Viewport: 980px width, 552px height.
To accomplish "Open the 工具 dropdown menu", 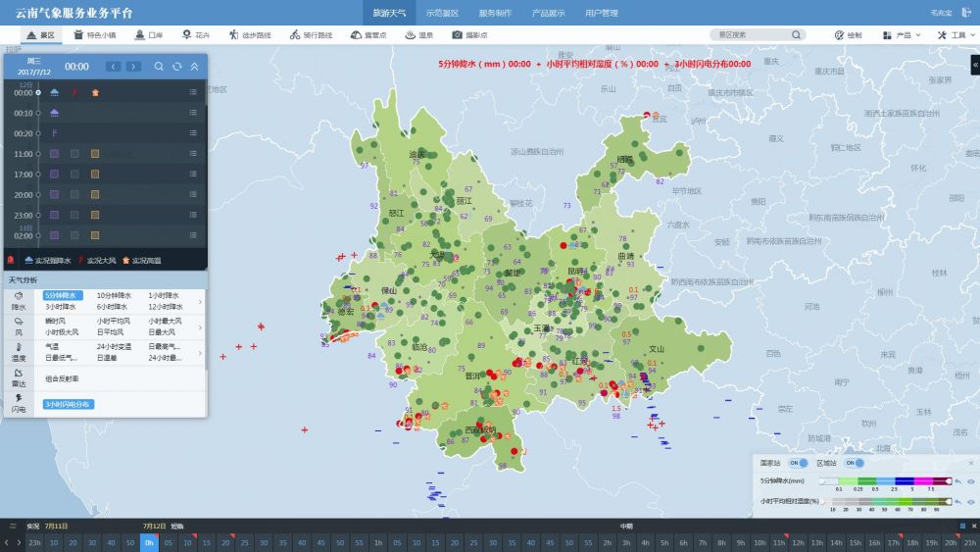I will point(956,35).
